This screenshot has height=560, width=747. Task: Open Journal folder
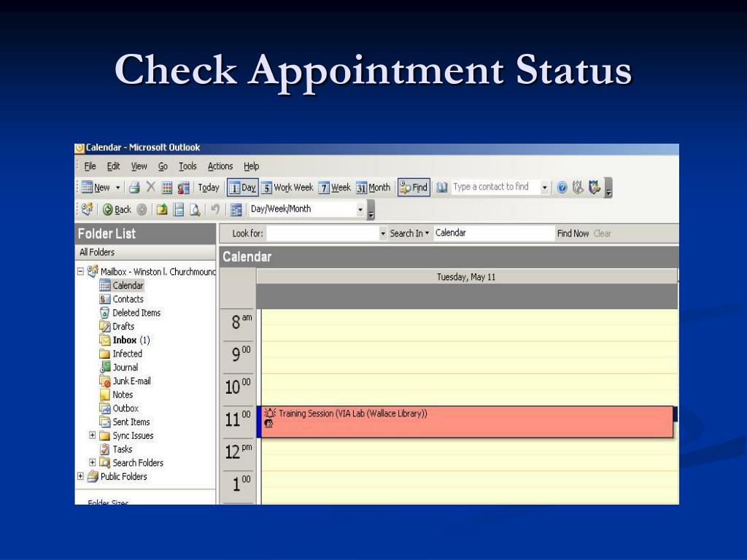119,367
